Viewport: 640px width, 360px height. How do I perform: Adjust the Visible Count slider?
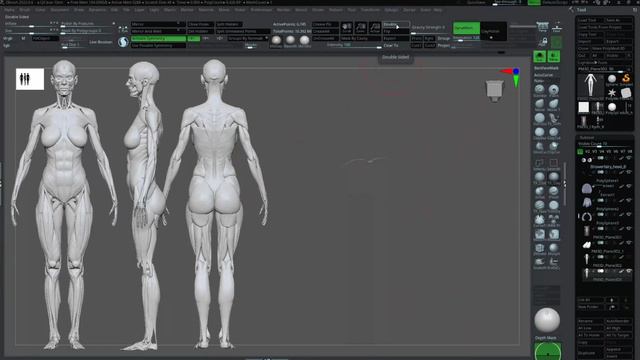pos(605,144)
